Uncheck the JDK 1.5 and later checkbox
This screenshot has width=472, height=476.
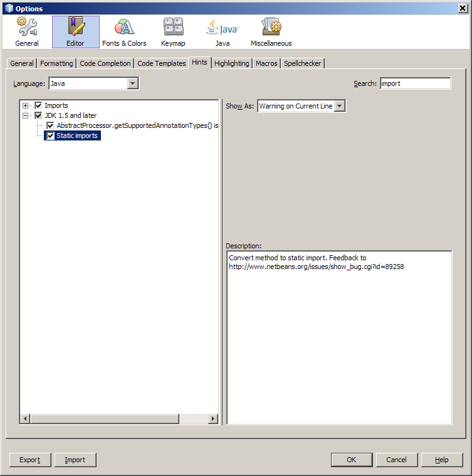pos(38,115)
